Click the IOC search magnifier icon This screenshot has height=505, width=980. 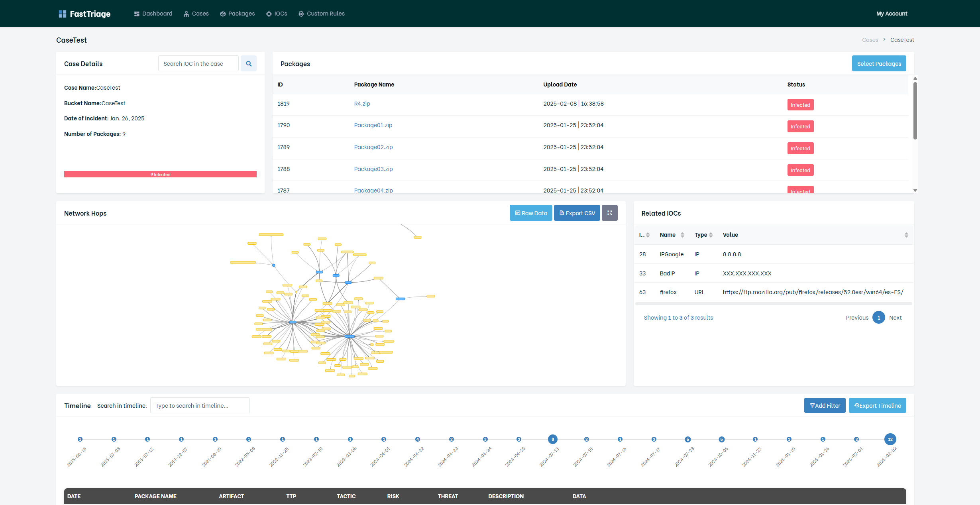(x=249, y=64)
